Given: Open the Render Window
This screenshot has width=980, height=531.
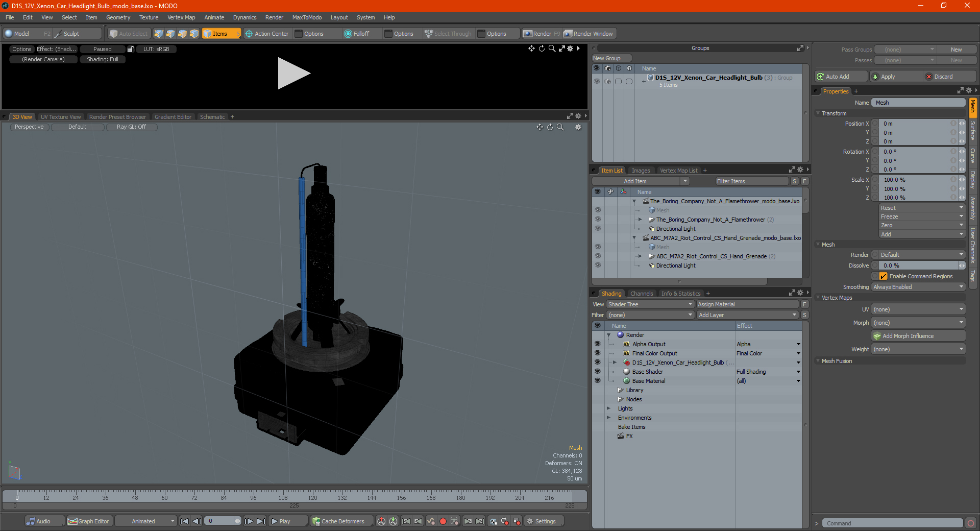Looking at the screenshot, I should pos(589,34).
